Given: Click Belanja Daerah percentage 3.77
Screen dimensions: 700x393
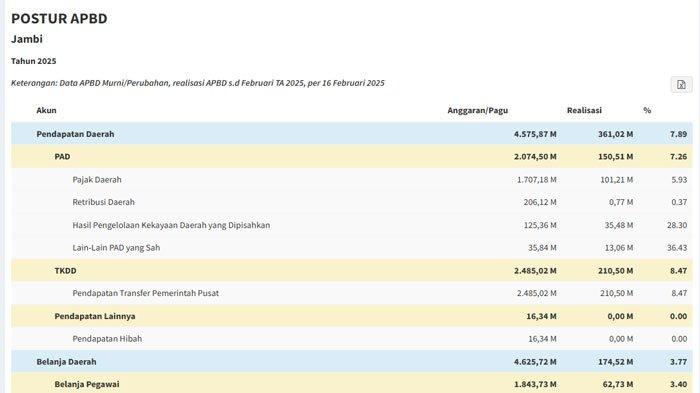Looking at the screenshot, I should click(679, 362).
